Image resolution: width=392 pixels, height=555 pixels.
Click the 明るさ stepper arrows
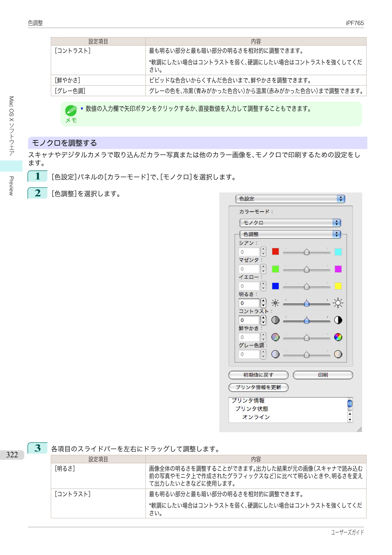point(263,303)
